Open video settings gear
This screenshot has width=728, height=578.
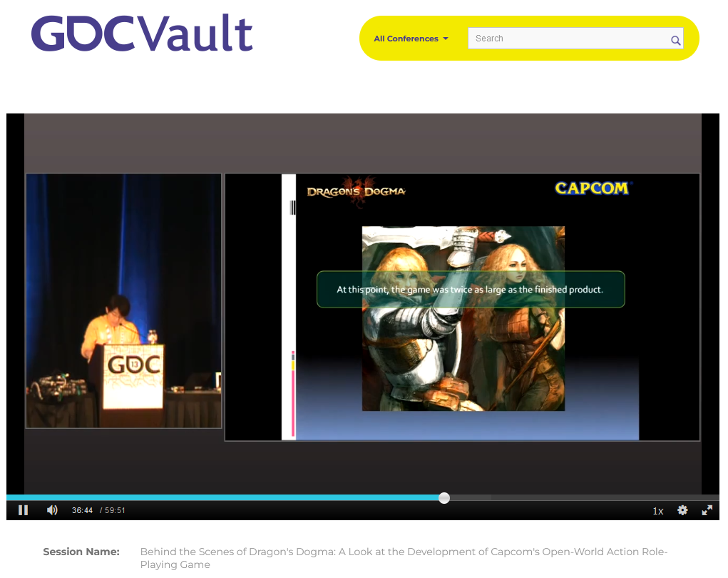tap(682, 510)
